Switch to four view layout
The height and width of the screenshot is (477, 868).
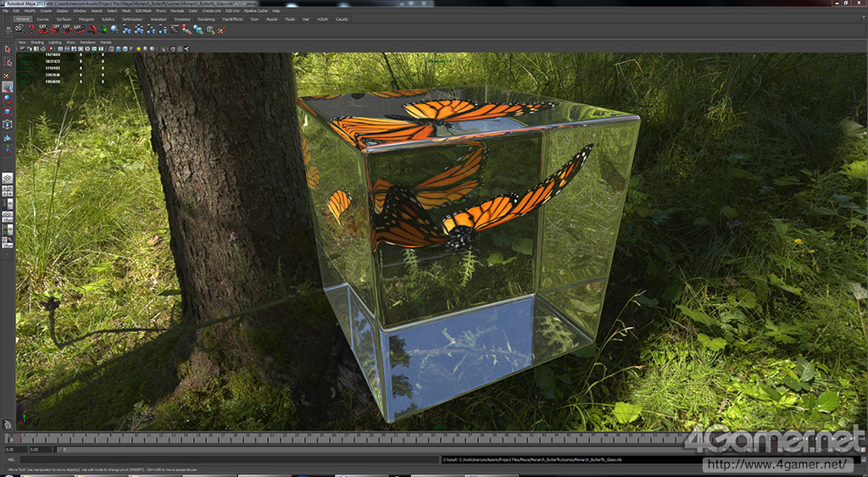click(x=7, y=191)
